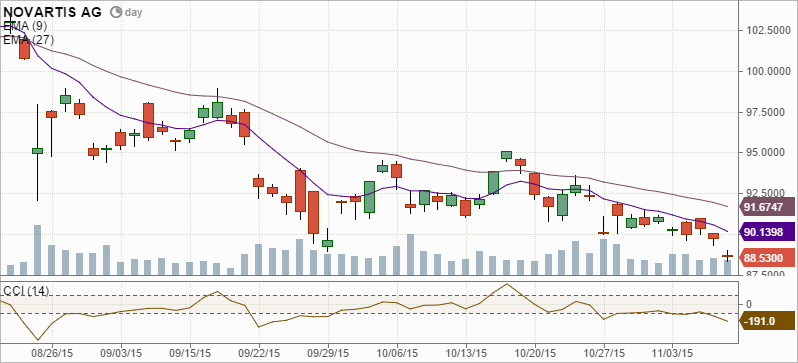Click the 09/15/15 date label
Viewport: 798px width, 363px height.
click(190, 352)
